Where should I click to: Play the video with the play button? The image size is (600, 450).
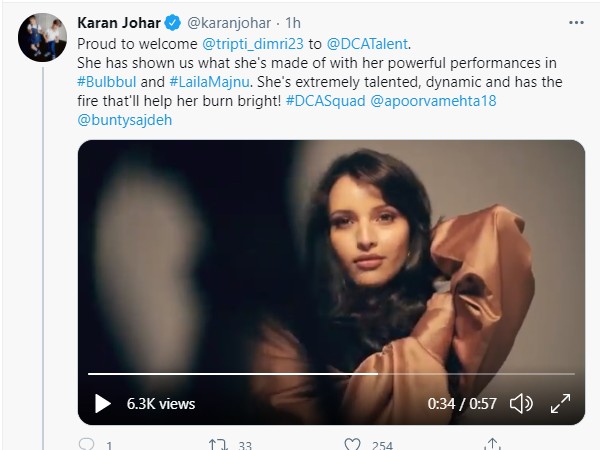pyautogui.click(x=102, y=404)
